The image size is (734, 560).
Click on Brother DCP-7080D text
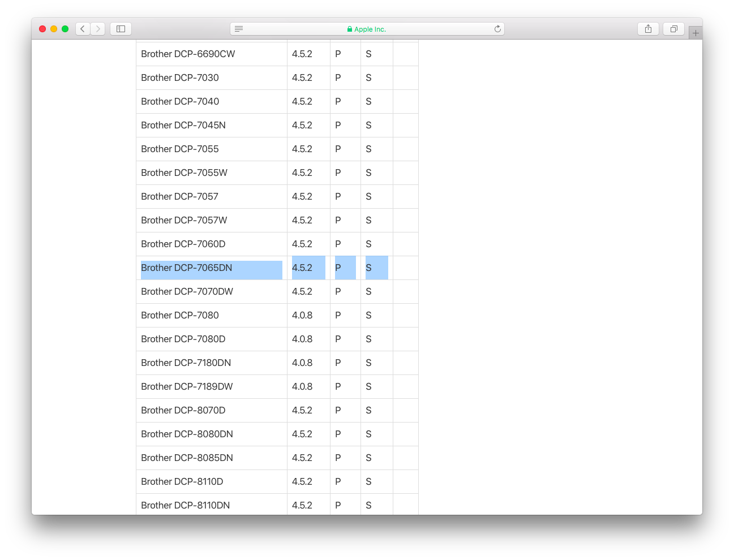[x=183, y=339]
